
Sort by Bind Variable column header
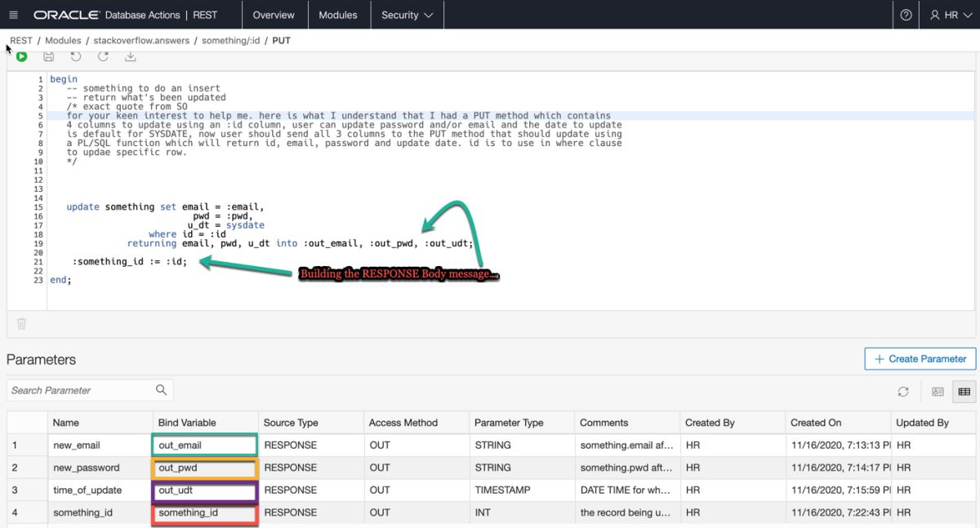point(205,423)
